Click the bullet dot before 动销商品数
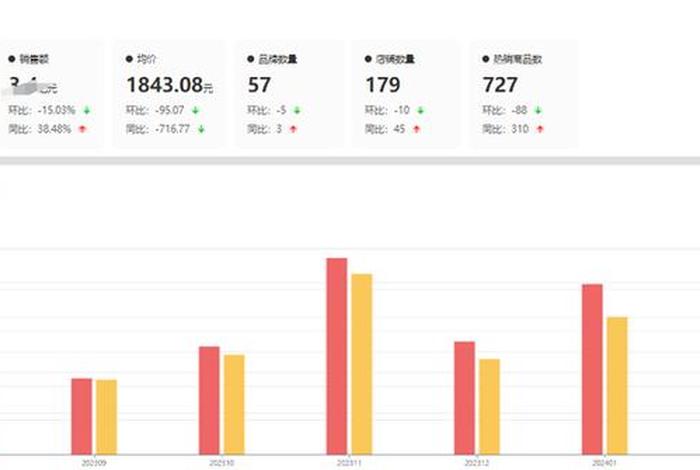Image resolution: width=700 pixels, height=470 pixels. pyautogui.click(x=486, y=59)
